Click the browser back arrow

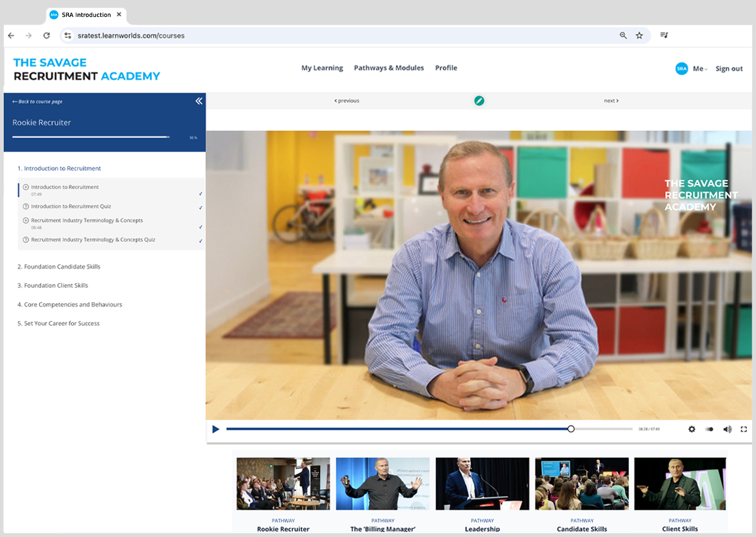[11, 36]
